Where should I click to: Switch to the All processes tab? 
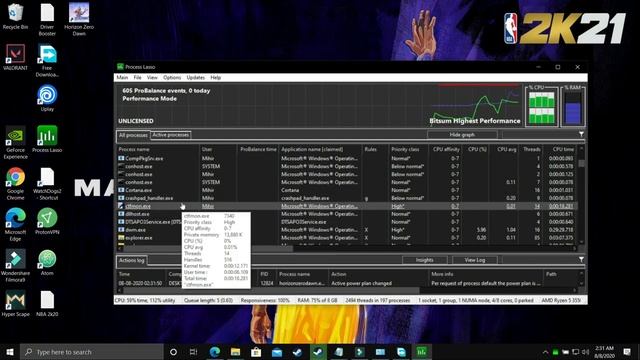click(133, 135)
